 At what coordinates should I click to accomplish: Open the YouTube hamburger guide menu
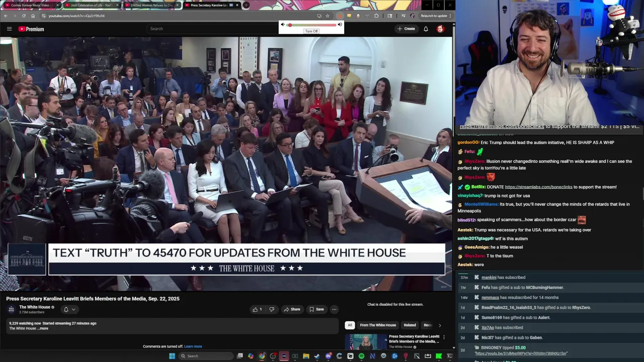[x=9, y=29]
